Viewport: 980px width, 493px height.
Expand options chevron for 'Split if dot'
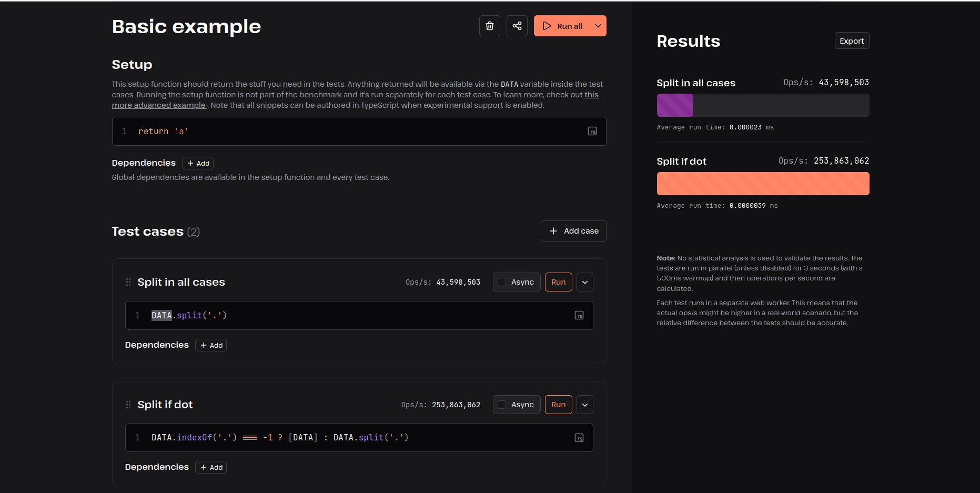click(585, 405)
